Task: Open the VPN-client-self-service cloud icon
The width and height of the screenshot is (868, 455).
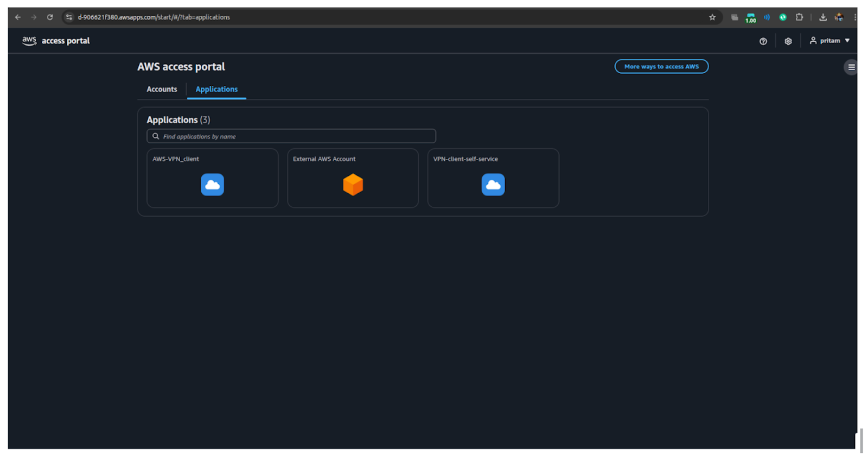Action: (493, 185)
